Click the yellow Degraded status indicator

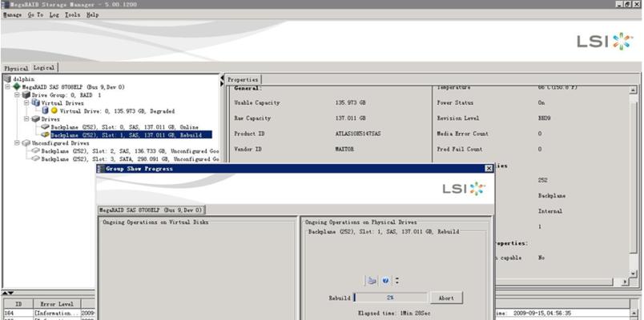click(x=54, y=110)
